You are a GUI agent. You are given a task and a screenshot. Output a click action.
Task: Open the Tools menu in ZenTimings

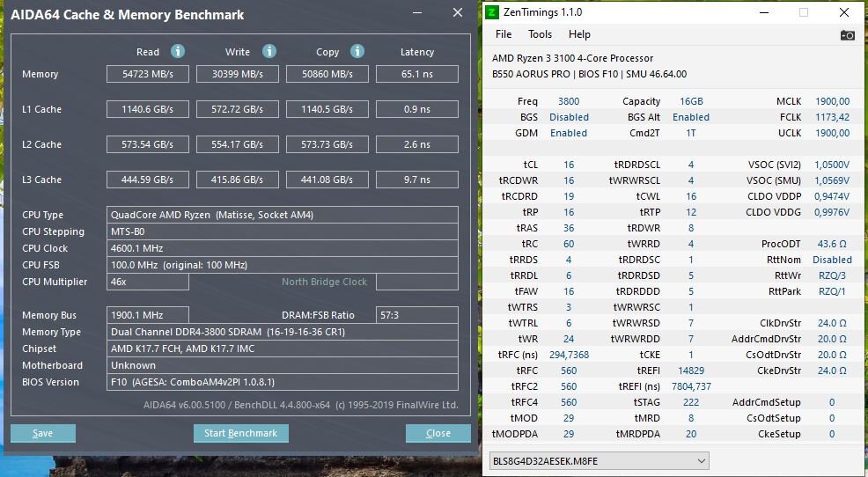(540, 34)
